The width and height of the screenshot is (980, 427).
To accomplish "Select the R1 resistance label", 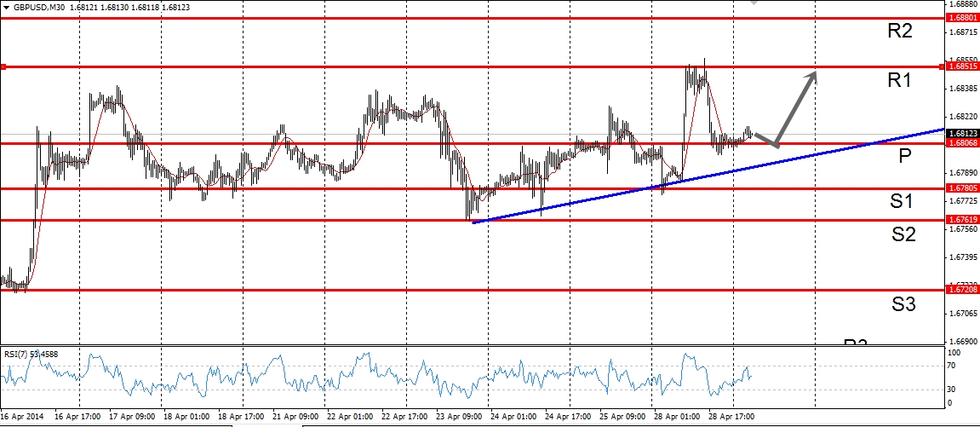I will tap(899, 80).
